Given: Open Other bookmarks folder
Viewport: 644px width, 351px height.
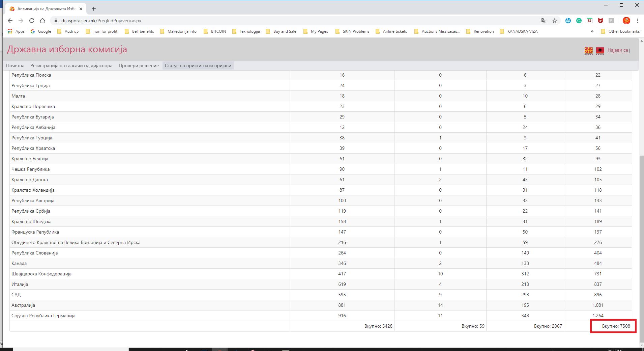Looking at the screenshot, I should pyautogui.click(x=620, y=31).
